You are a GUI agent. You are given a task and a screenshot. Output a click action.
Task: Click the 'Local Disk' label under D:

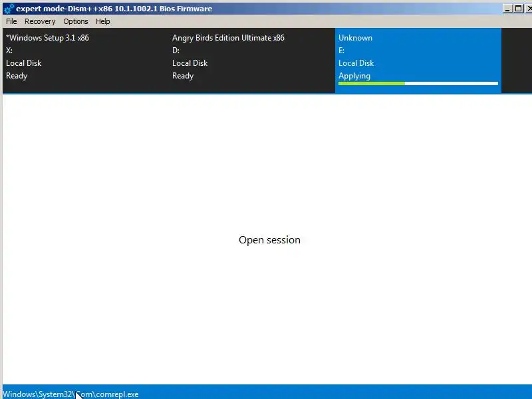click(190, 63)
